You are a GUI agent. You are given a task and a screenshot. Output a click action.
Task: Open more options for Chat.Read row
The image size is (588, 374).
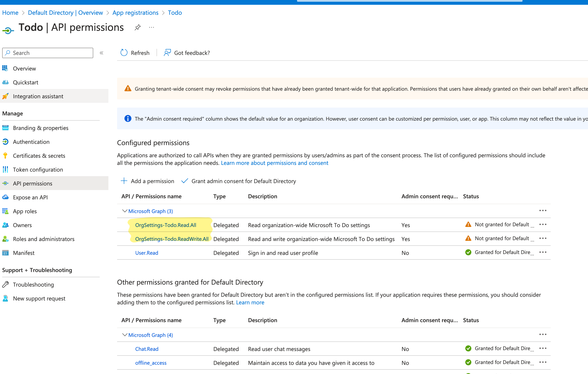pos(543,348)
